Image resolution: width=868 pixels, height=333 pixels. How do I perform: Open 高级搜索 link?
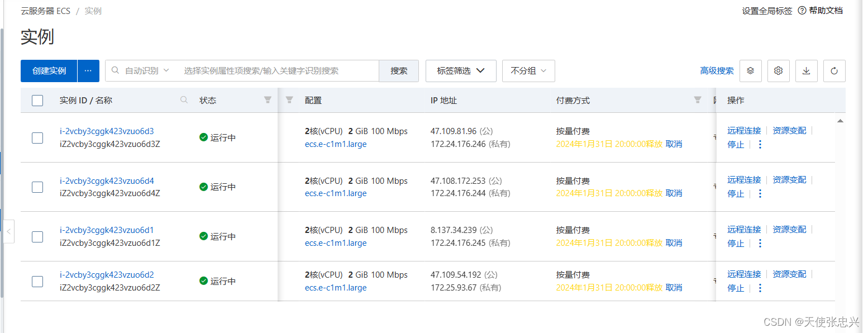[717, 71]
